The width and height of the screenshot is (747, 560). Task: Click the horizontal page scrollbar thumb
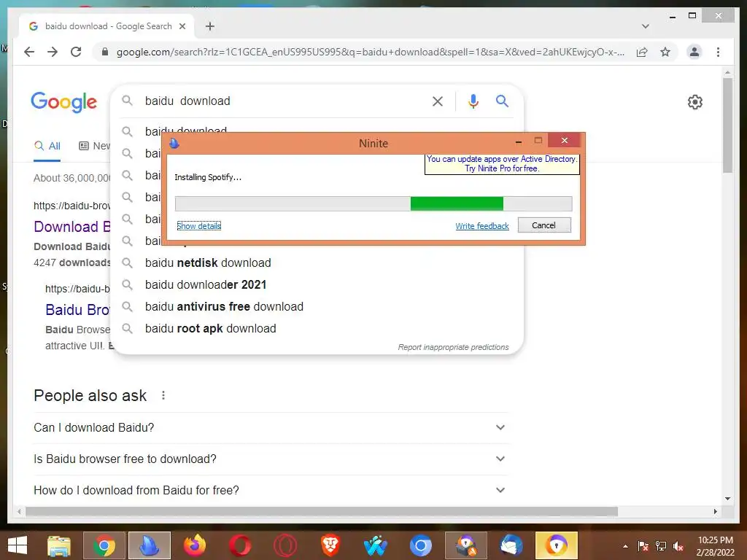pos(322,511)
